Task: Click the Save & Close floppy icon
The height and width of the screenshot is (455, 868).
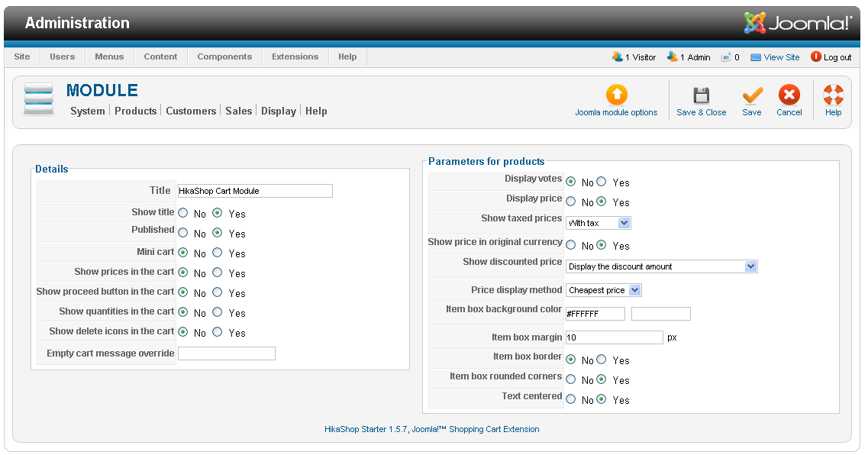Action: pyautogui.click(x=701, y=95)
